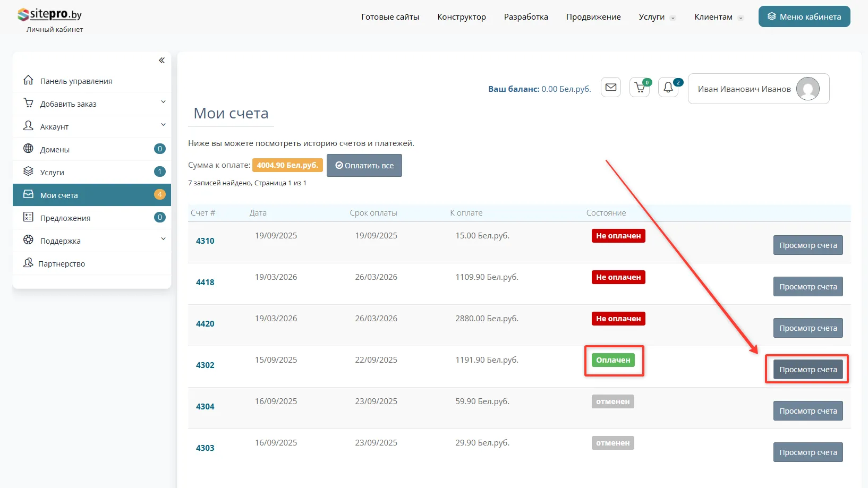Click the user avatar picture
The image size is (868, 488).
(808, 89)
